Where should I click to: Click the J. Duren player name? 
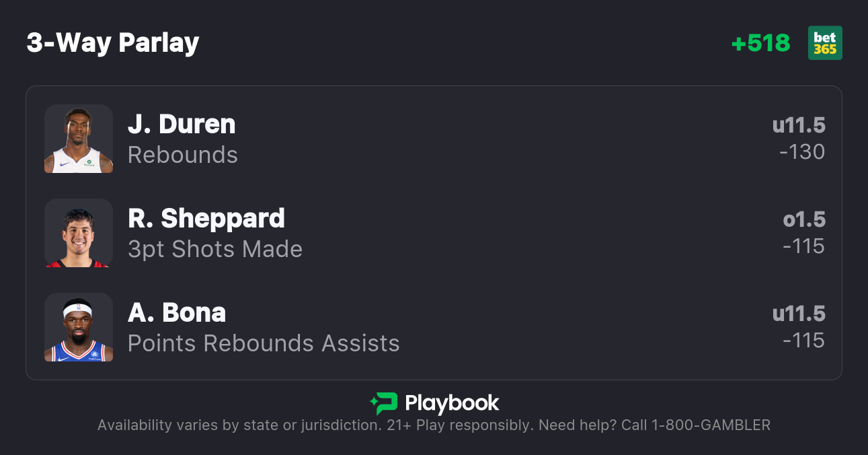click(182, 125)
